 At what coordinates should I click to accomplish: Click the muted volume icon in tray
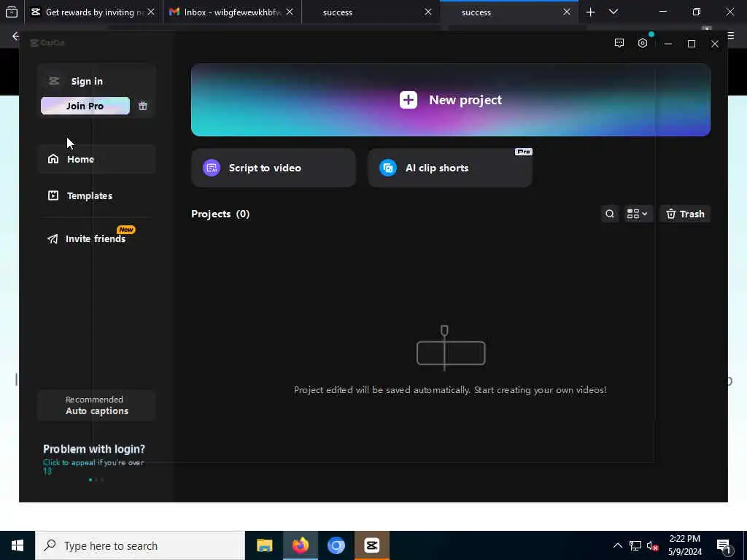[653, 546]
